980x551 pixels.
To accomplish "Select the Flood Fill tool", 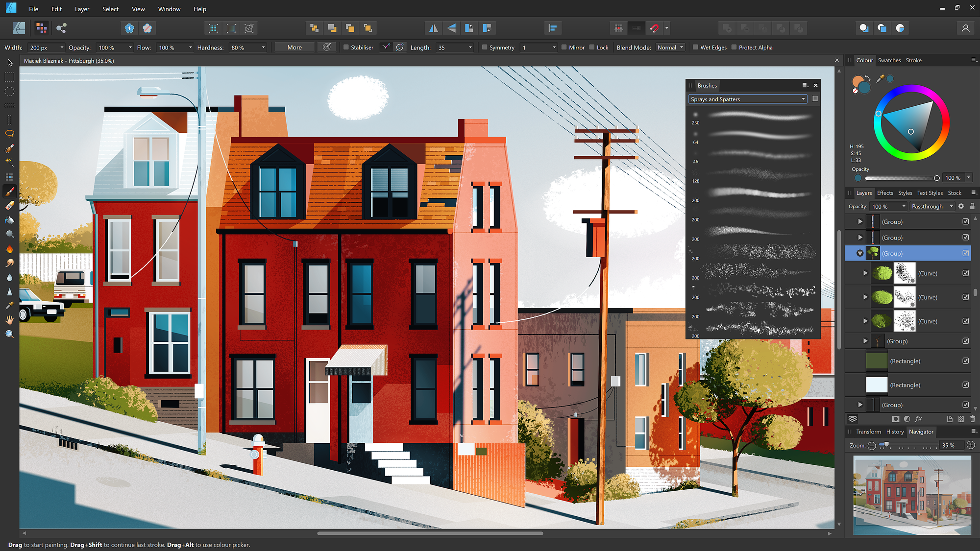I will [x=10, y=220].
